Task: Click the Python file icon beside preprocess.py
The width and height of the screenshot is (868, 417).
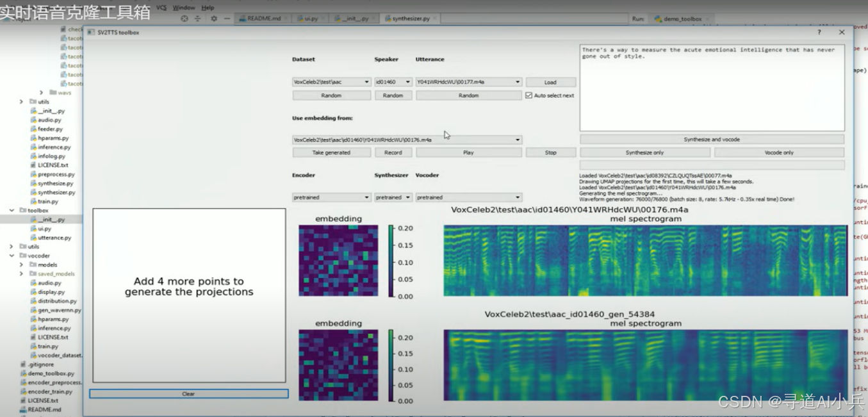Action: [x=33, y=174]
